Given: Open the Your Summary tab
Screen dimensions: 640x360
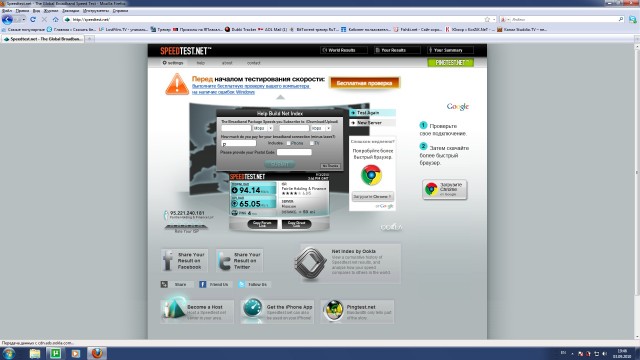Looking at the screenshot, I should point(450,50).
